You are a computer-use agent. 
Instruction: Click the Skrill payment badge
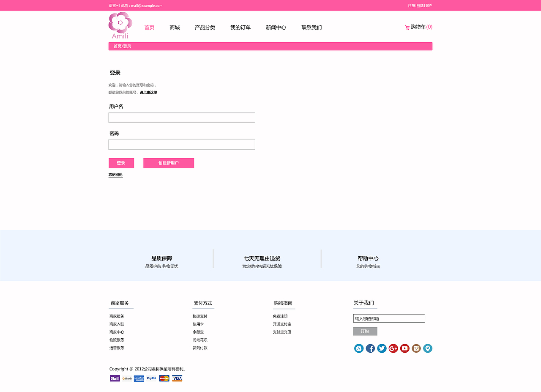[x=115, y=378]
